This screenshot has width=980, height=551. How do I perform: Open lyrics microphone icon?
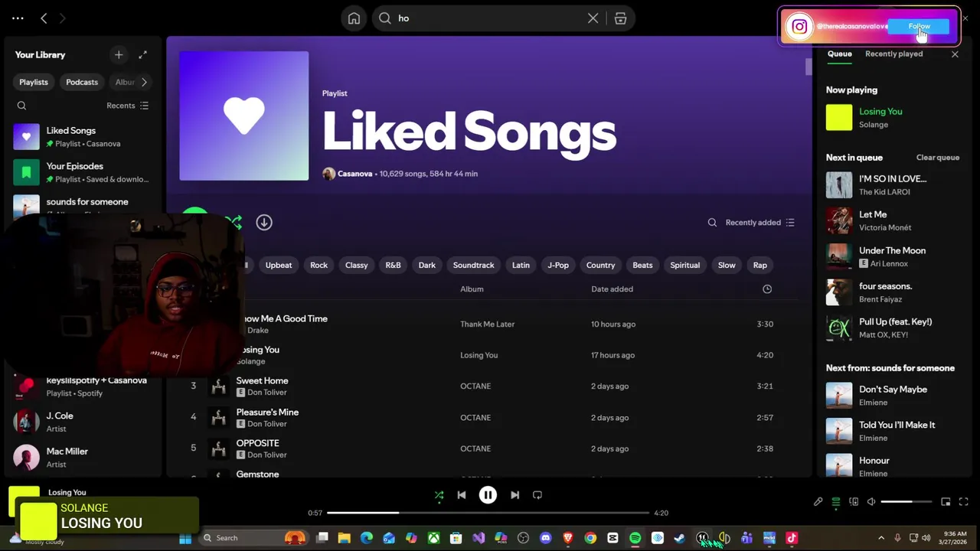pyautogui.click(x=818, y=502)
